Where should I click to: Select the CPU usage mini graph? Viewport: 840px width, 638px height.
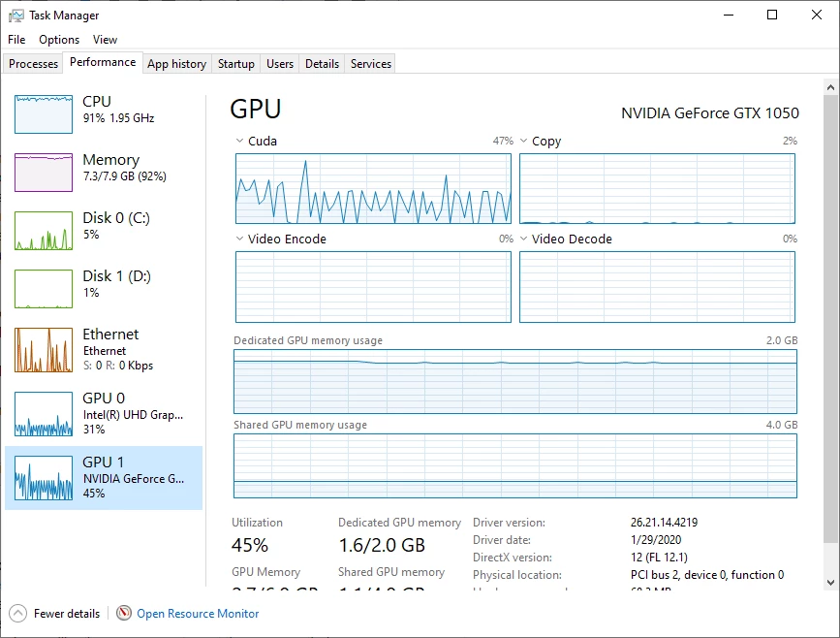pos(44,114)
